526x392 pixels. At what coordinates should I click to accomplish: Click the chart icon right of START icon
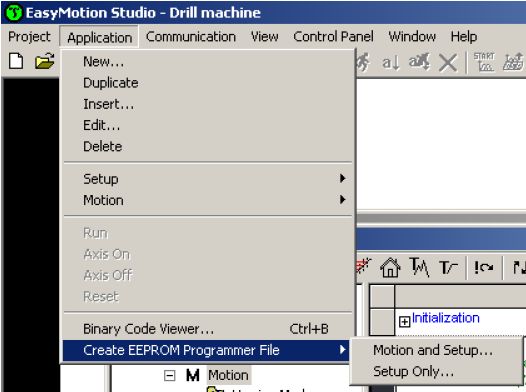pyautogui.click(x=514, y=62)
